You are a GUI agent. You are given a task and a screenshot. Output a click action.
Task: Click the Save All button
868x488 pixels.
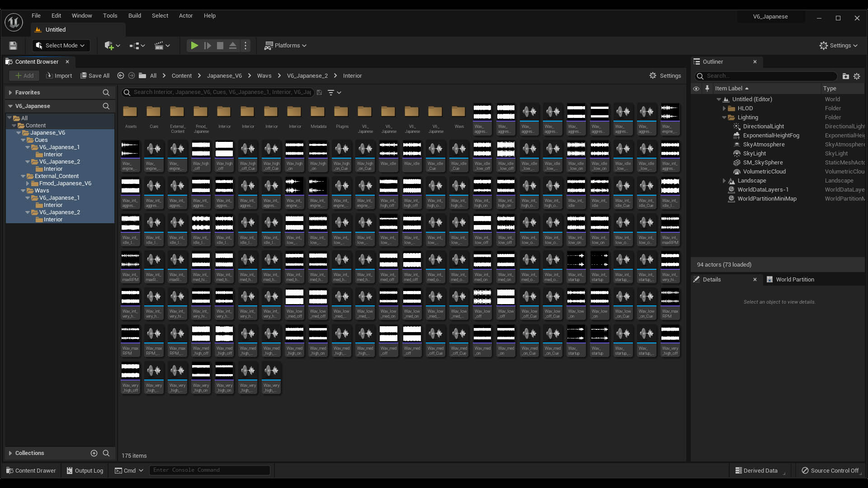click(x=95, y=76)
